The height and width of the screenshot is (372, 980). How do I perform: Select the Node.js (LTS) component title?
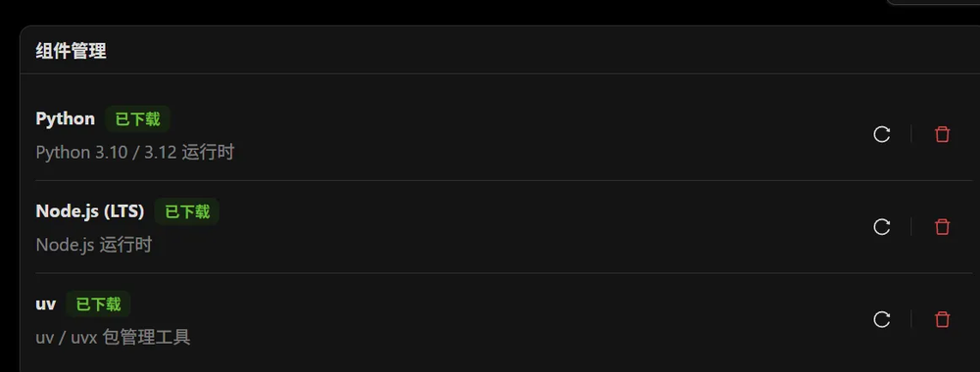[x=90, y=211]
